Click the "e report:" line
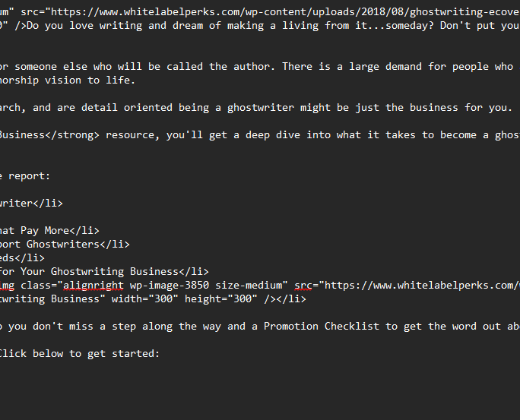 25,176
